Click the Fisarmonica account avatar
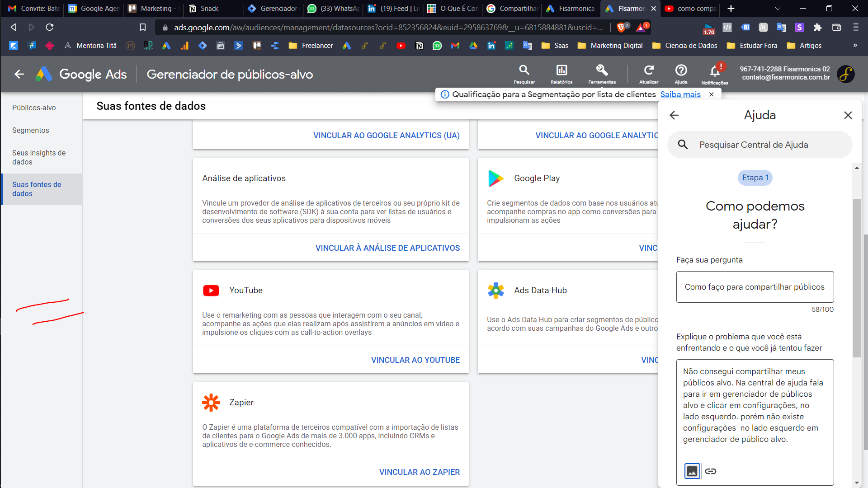Image resolution: width=868 pixels, height=488 pixels. tap(845, 74)
